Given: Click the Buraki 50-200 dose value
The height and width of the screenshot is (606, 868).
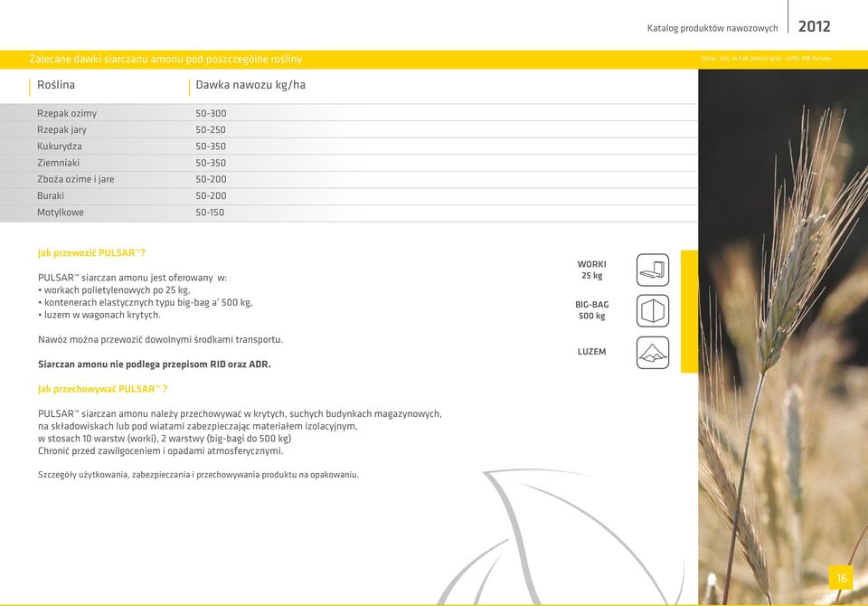Looking at the screenshot, I should tap(211, 195).
